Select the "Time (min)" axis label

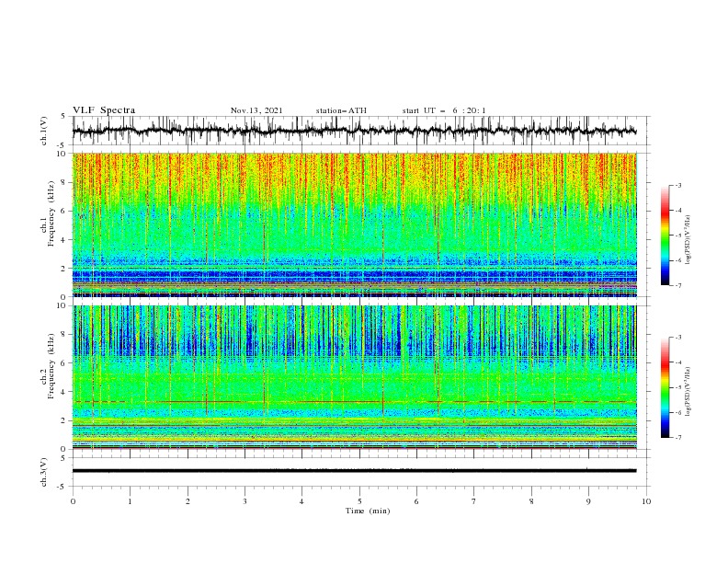click(x=368, y=511)
